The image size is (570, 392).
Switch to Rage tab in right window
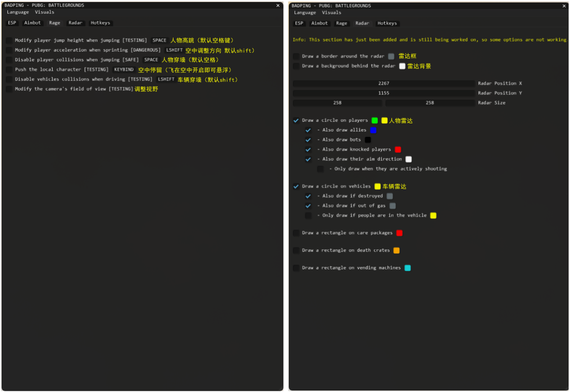pyautogui.click(x=341, y=23)
